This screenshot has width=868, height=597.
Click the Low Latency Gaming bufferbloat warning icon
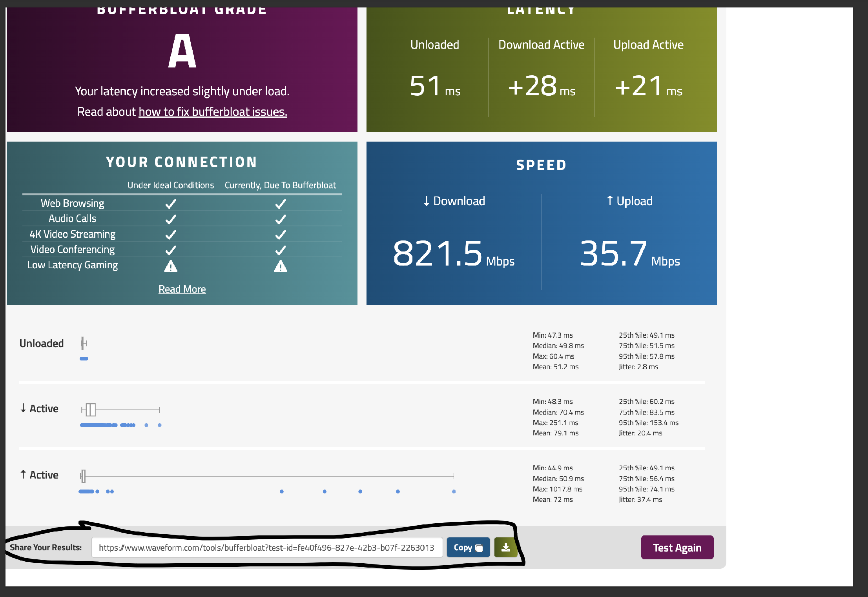click(x=281, y=266)
